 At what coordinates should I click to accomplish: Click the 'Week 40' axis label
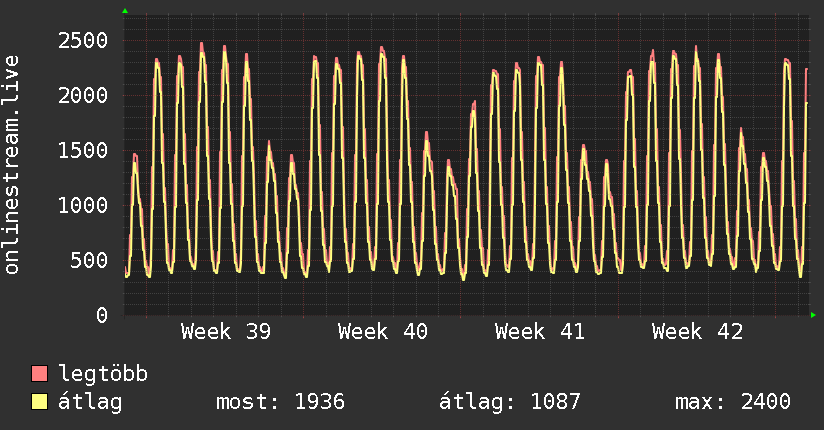pyautogui.click(x=383, y=332)
